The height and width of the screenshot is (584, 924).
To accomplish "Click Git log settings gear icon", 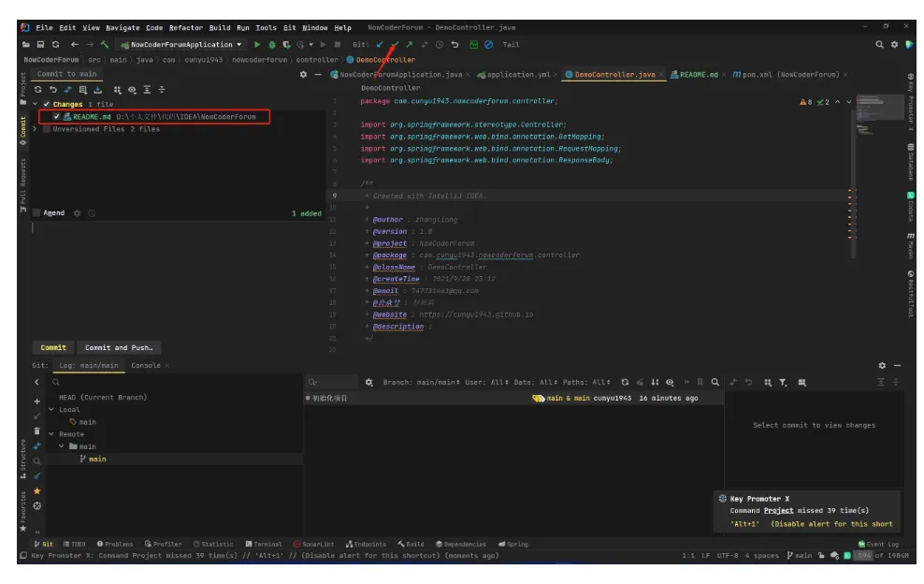I will (x=368, y=382).
